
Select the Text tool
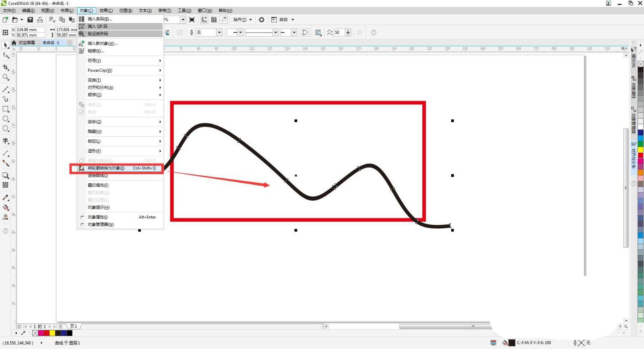tap(6, 141)
